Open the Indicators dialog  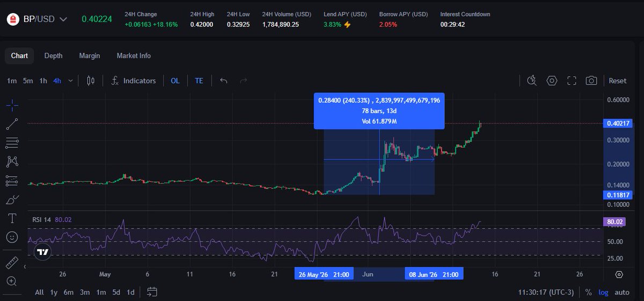(133, 80)
